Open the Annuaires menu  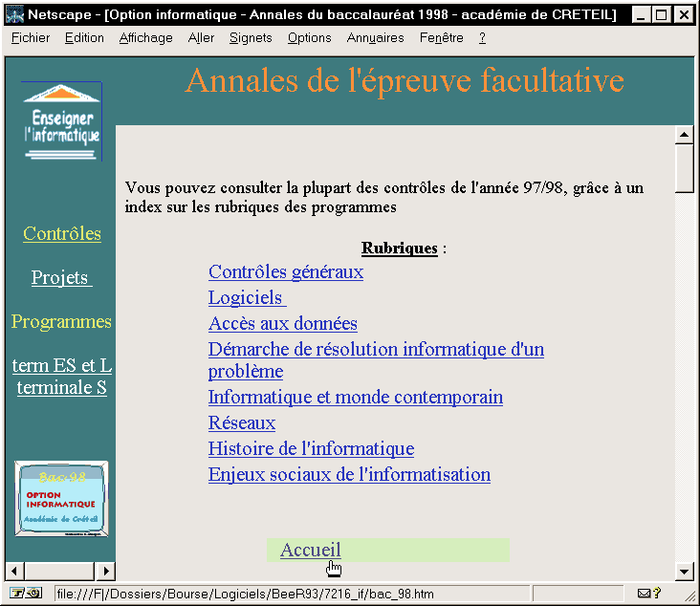376,38
